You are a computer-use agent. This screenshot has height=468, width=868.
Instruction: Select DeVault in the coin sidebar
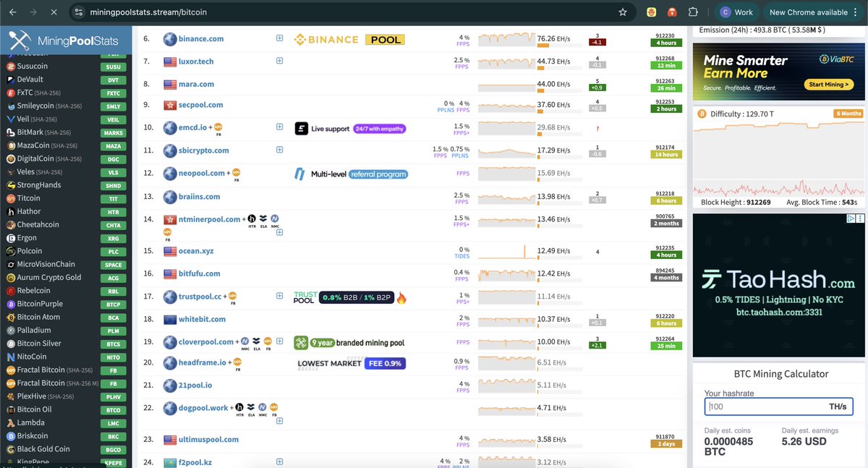point(30,80)
